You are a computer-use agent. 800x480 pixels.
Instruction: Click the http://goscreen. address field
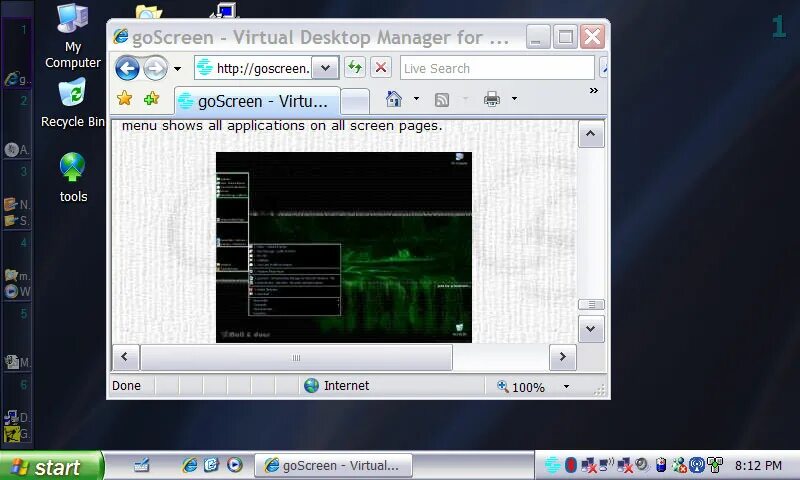[x=253, y=68]
